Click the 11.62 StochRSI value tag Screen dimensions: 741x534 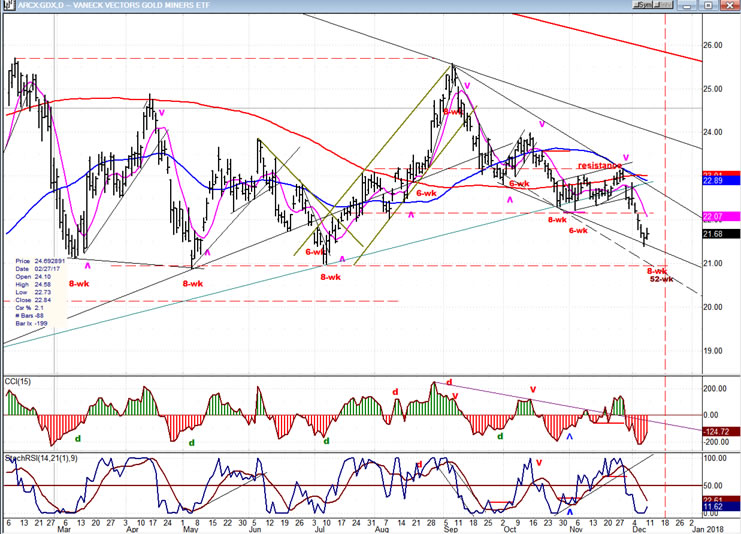pos(721,507)
